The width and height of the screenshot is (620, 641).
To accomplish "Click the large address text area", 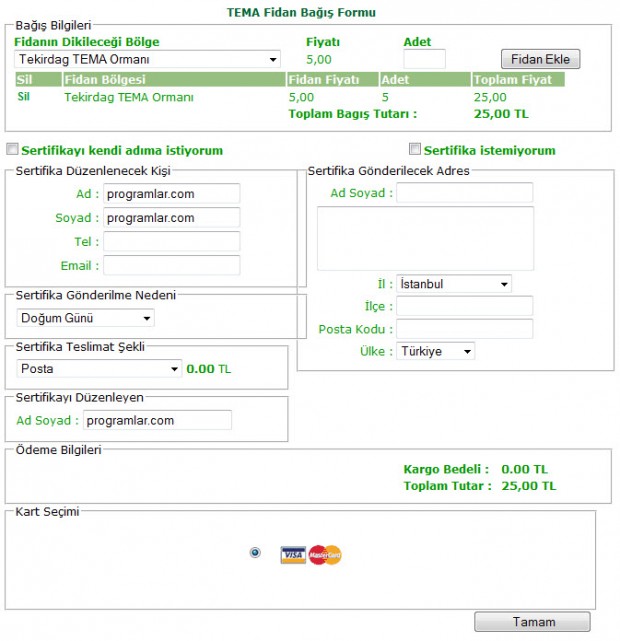I will pyautogui.click(x=425, y=238).
